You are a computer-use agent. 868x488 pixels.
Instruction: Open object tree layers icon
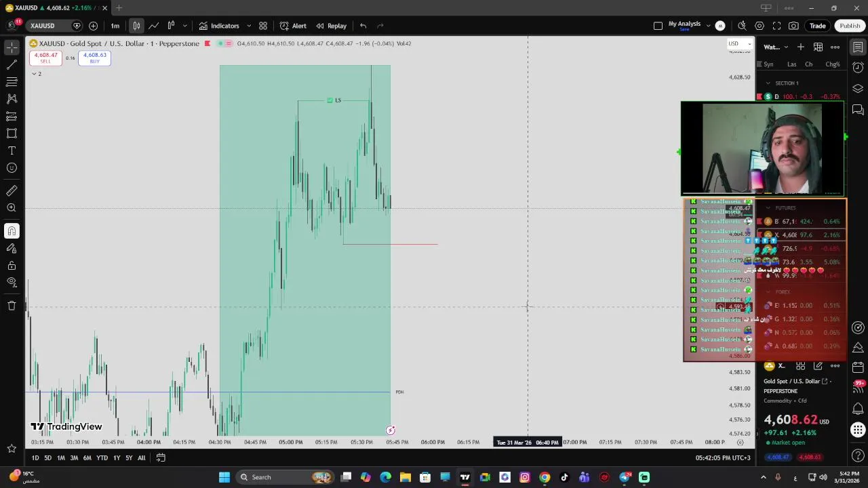[x=858, y=89]
